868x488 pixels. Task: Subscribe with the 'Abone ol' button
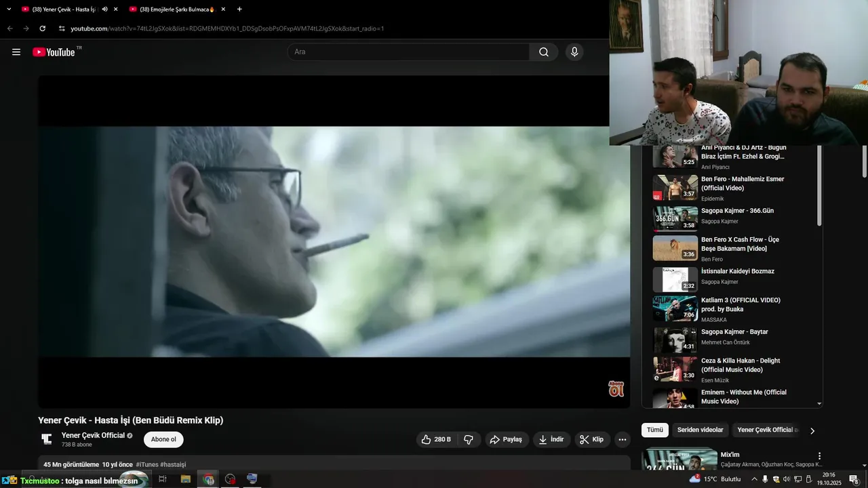[x=163, y=439]
